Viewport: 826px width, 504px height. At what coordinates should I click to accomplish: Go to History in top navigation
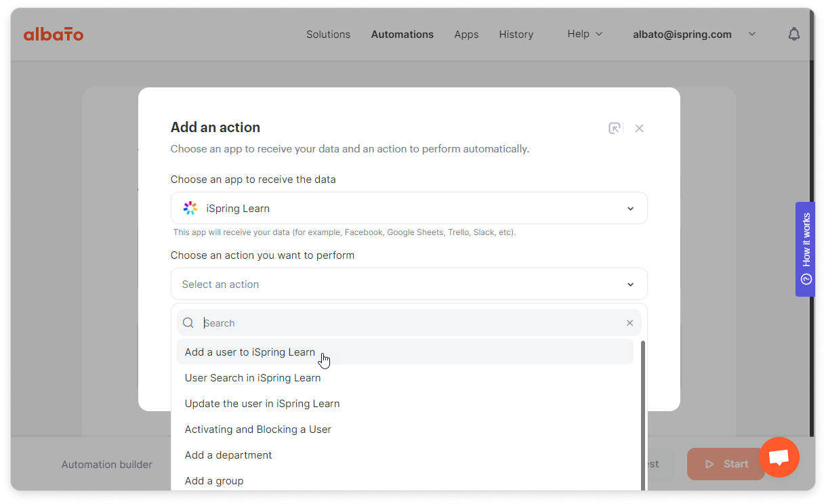click(x=516, y=35)
